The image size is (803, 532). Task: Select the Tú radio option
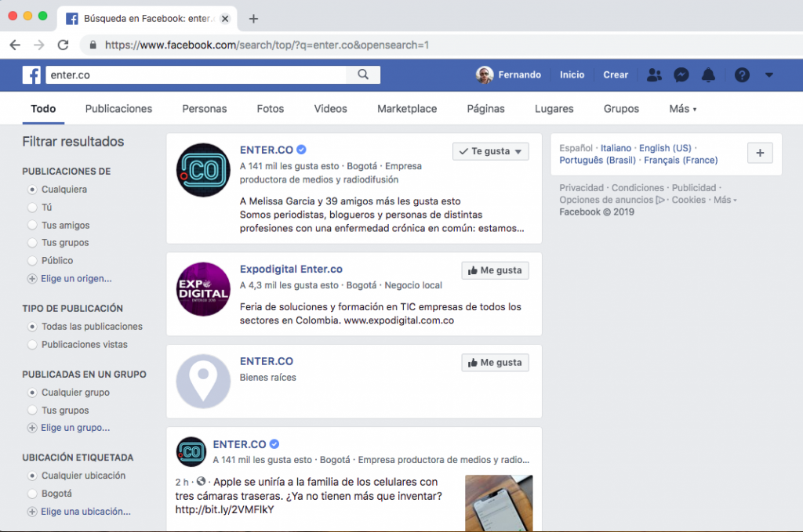tap(32, 207)
